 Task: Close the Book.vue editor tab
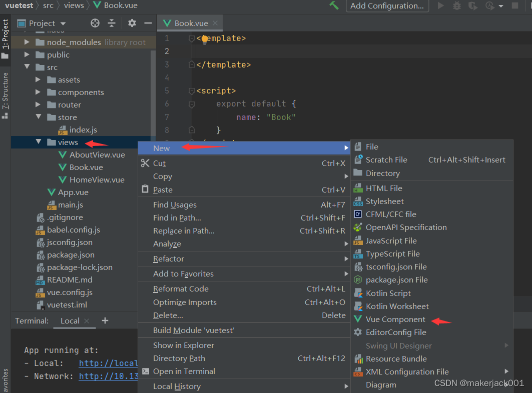(x=215, y=23)
